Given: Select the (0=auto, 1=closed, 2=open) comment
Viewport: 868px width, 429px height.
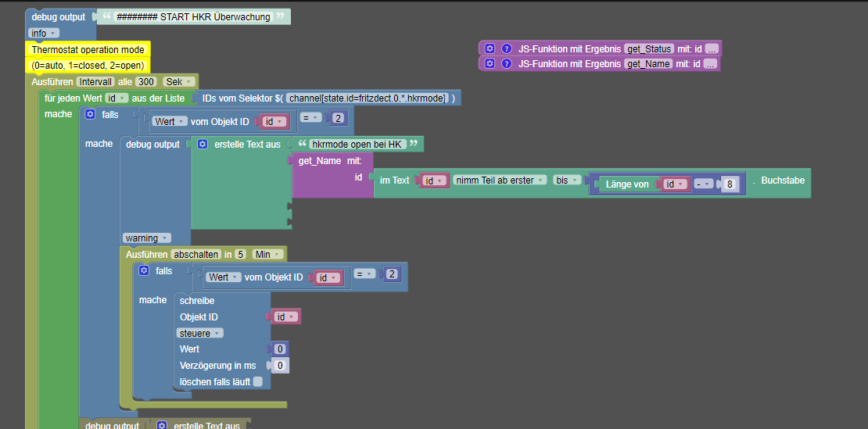Looking at the screenshot, I should [x=88, y=65].
